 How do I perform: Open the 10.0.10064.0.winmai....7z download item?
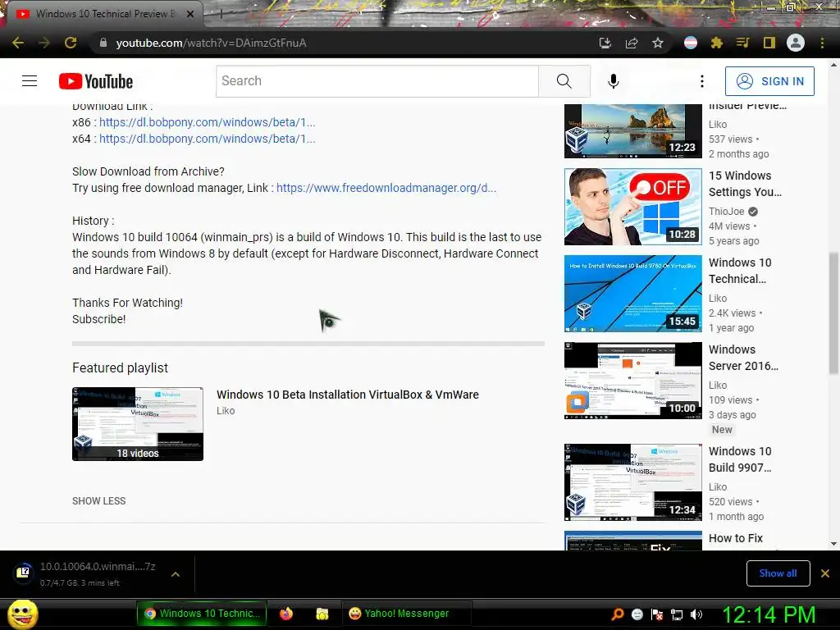click(x=85, y=573)
